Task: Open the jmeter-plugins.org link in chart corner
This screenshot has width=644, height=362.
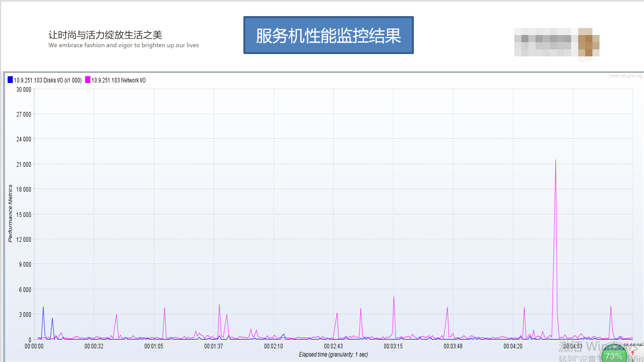Action: pyautogui.click(x=625, y=76)
